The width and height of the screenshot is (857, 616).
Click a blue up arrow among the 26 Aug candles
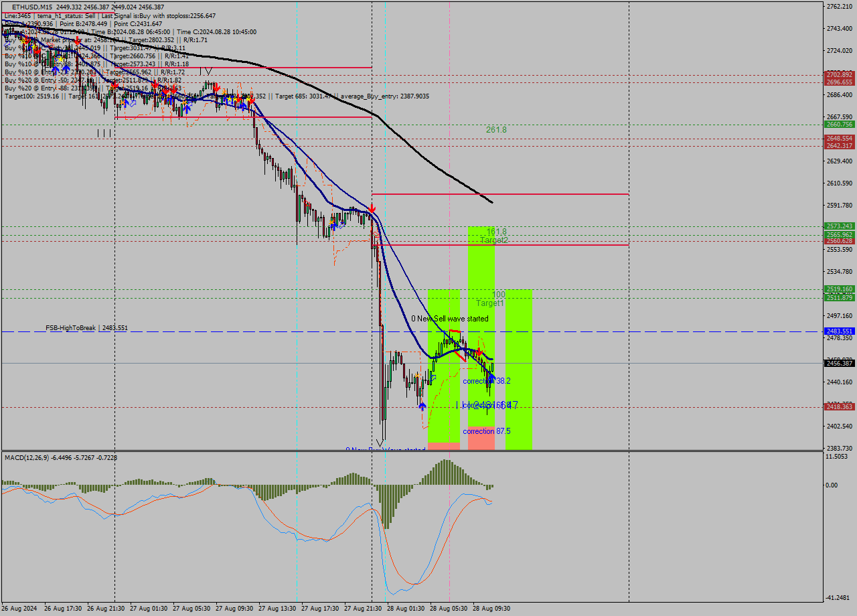(x=56, y=69)
